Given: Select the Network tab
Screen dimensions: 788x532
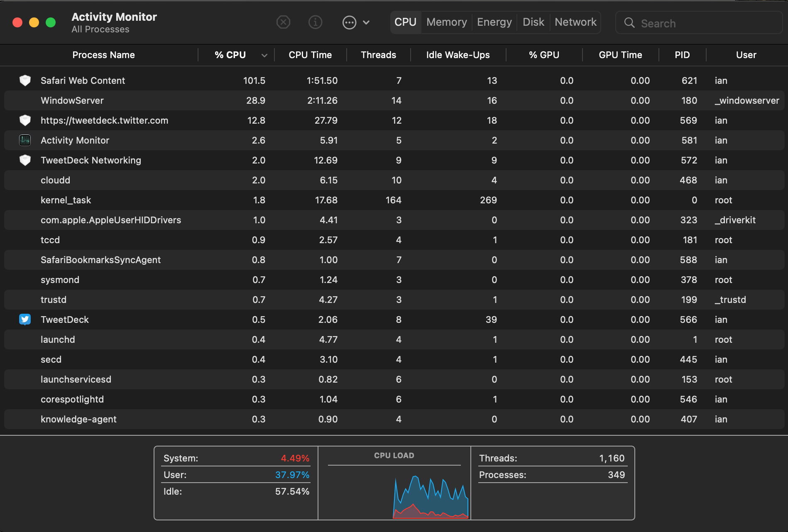Looking at the screenshot, I should coord(575,22).
